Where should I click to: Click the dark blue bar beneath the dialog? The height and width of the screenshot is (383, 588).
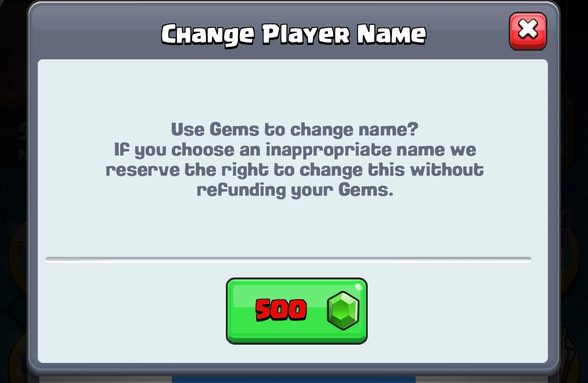pos(294,379)
